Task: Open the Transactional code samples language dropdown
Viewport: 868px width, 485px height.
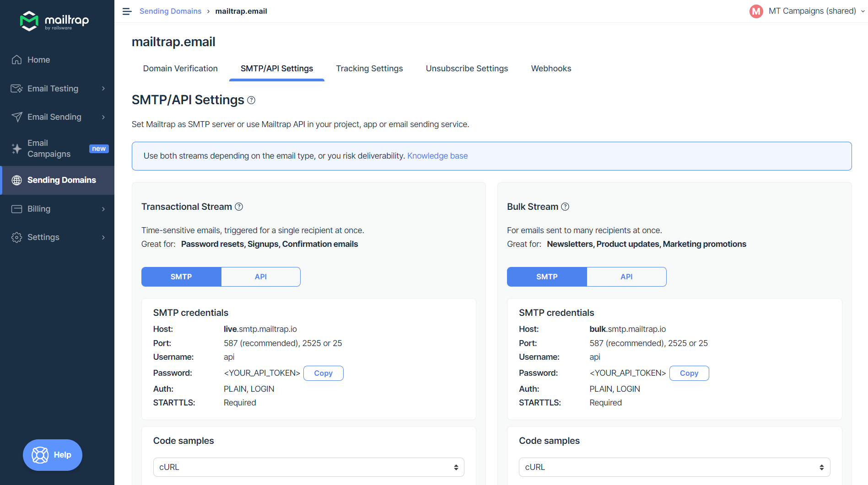Action: click(x=308, y=467)
